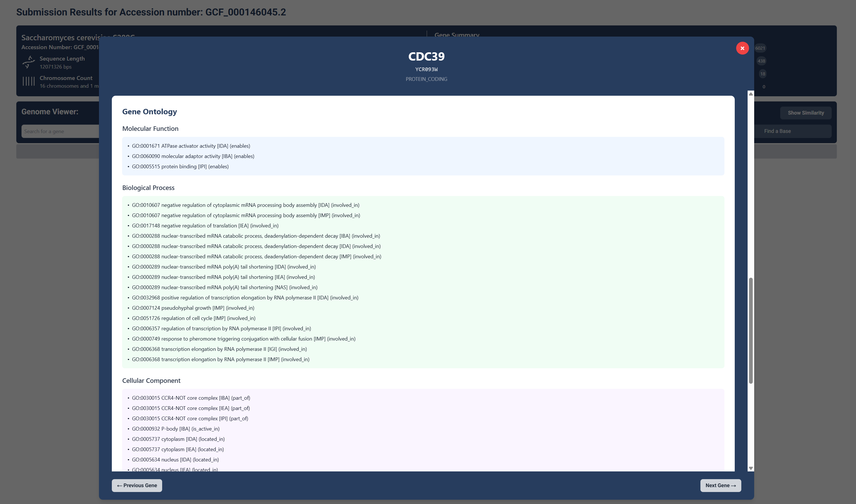
Task: Select GO:0001671 ATPase activator activity entry
Action: point(191,146)
